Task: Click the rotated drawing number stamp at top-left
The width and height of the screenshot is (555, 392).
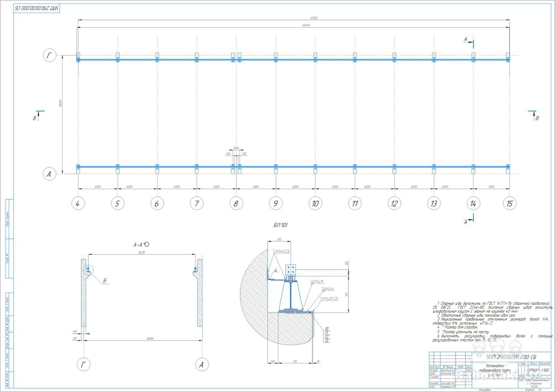Action: click(x=37, y=8)
